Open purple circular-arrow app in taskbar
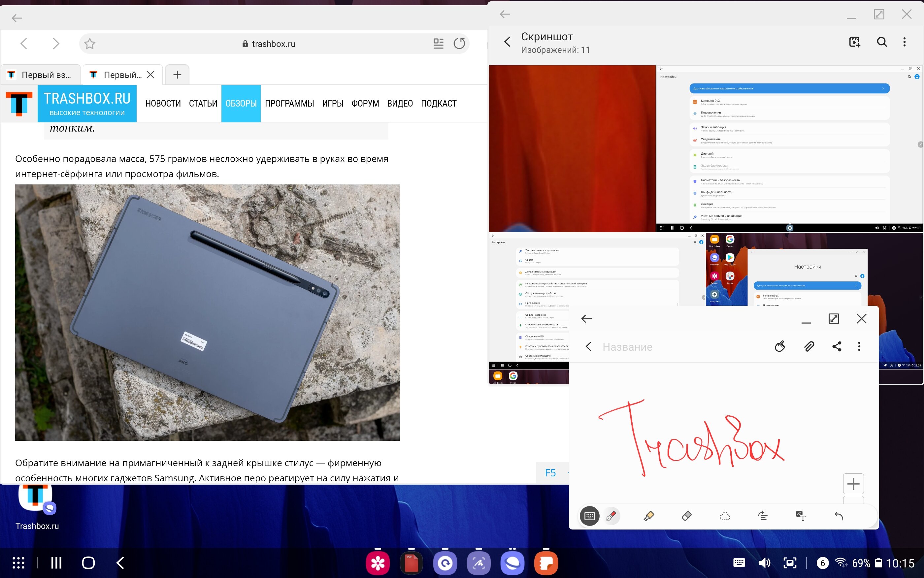This screenshot has height=578, width=924. (445, 563)
